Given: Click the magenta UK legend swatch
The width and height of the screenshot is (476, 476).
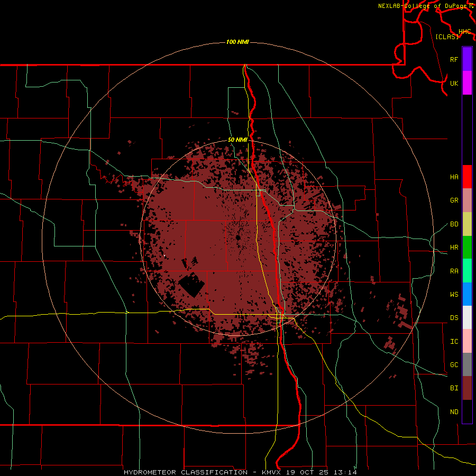Looking at the screenshot, I should 467,83.
